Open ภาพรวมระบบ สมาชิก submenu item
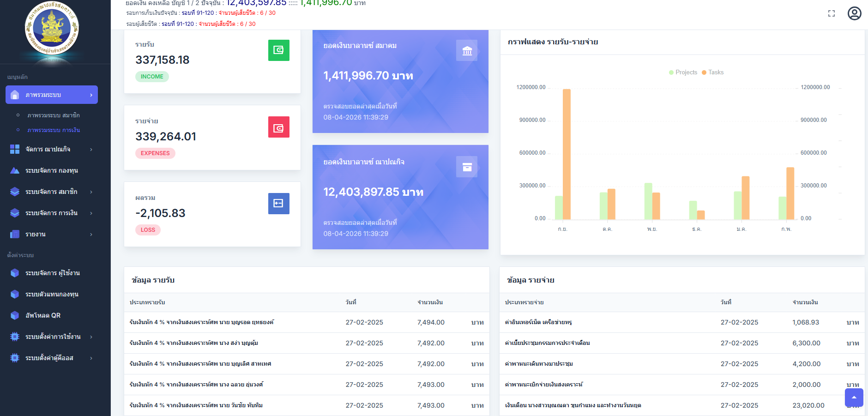Viewport: 868px width, 416px height. click(54, 115)
